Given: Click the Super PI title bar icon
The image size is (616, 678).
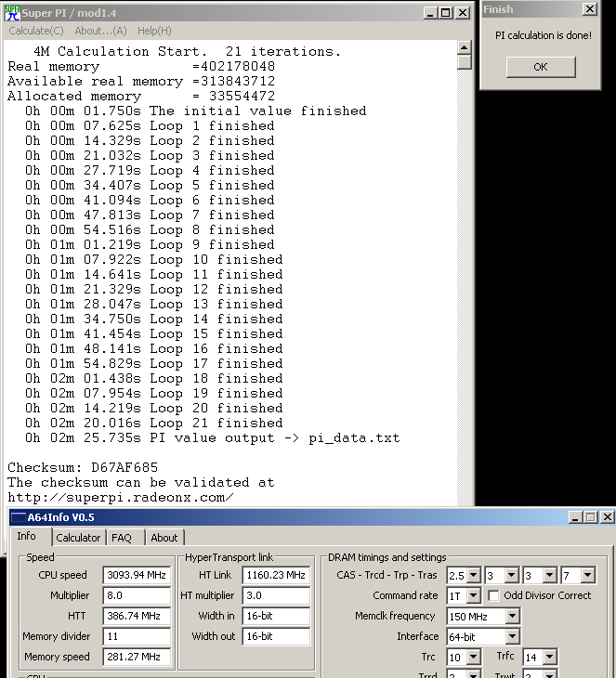Looking at the screenshot, I should click(x=13, y=13).
